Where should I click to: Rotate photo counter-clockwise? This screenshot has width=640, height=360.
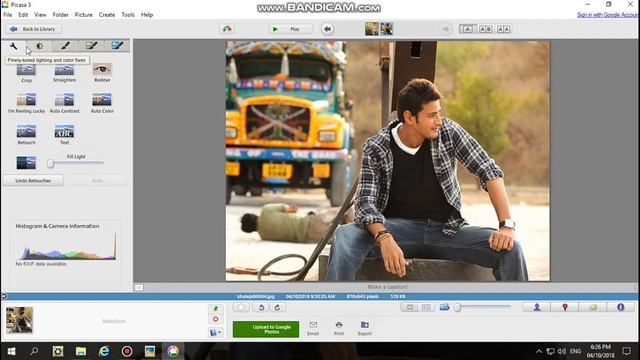(x=262, y=307)
